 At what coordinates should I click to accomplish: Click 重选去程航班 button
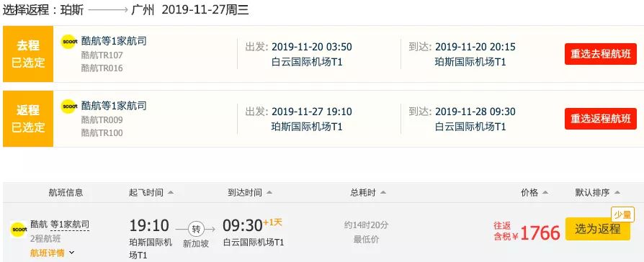601,54
